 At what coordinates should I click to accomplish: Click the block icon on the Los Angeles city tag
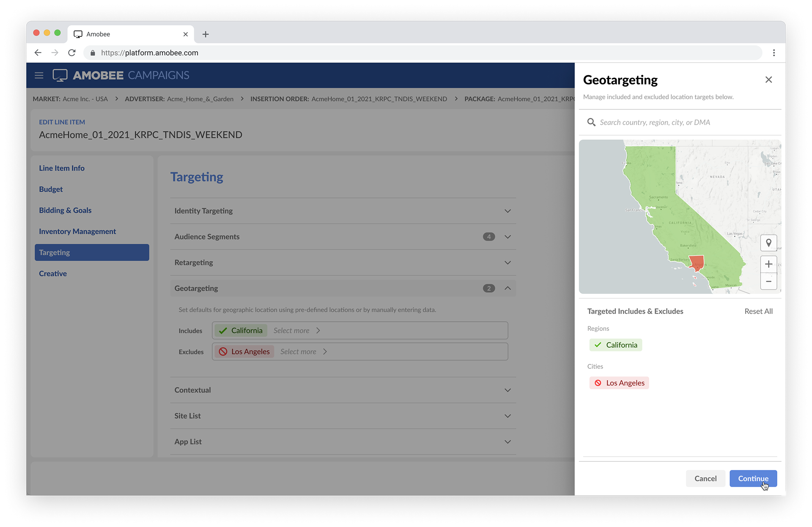click(598, 383)
